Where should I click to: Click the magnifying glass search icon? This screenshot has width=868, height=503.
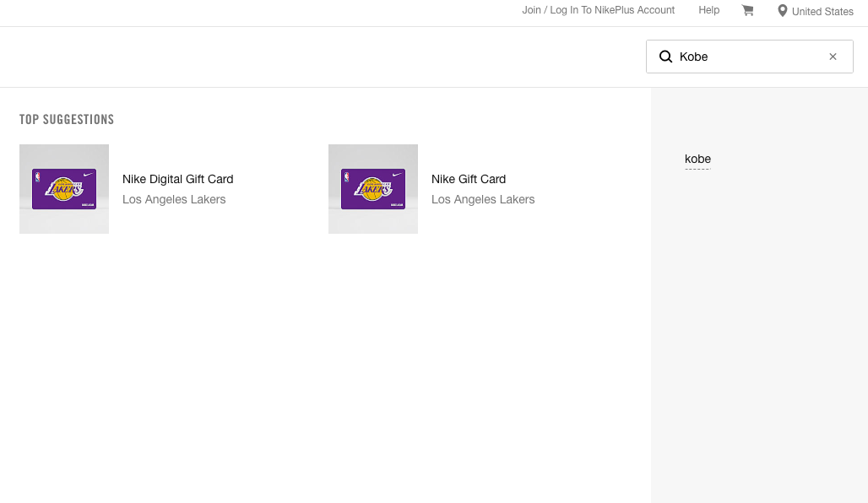[665, 57]
